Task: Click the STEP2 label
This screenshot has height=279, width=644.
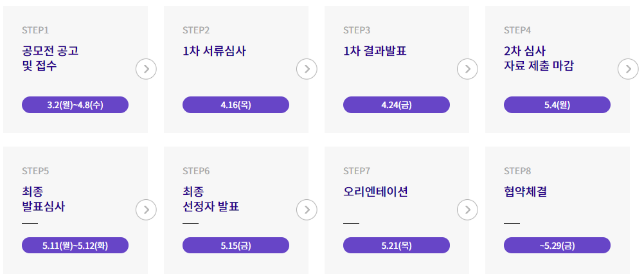Action: [196, 30]
